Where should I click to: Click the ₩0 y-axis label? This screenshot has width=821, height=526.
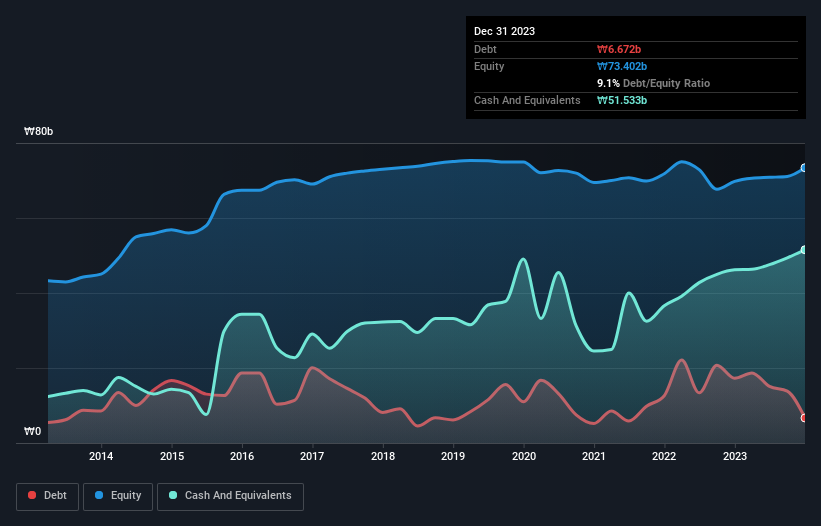tap(32, 431)
